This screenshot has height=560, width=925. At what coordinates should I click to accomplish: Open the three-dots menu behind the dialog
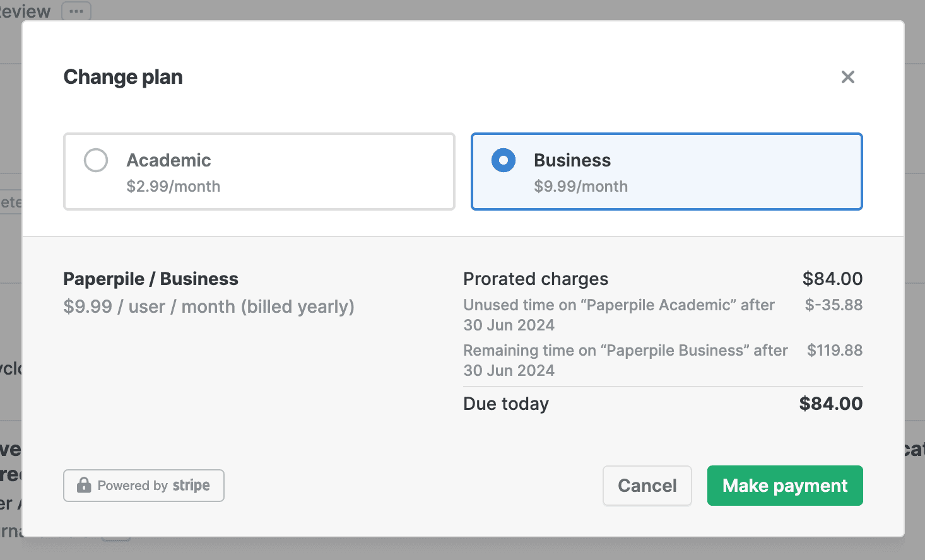[x=76, y=11]
